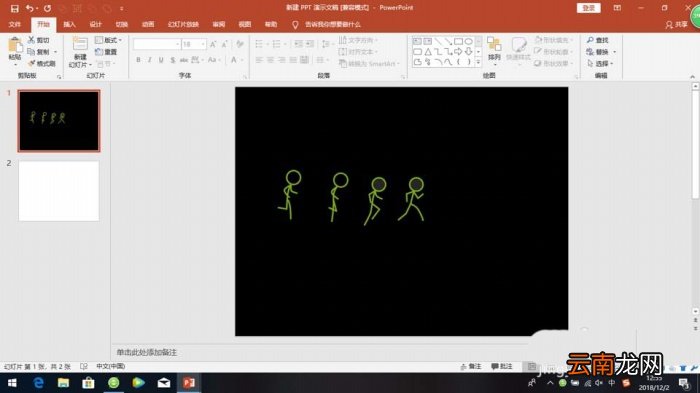
Task: Open the Shape Fill (形状填充) dropdown
Action: point(554,40)
